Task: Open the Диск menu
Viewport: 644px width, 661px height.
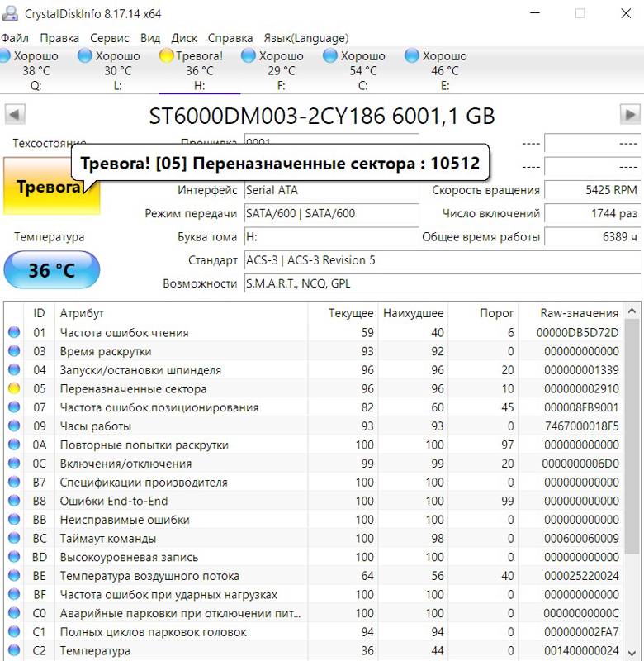Action: (184, 38)
